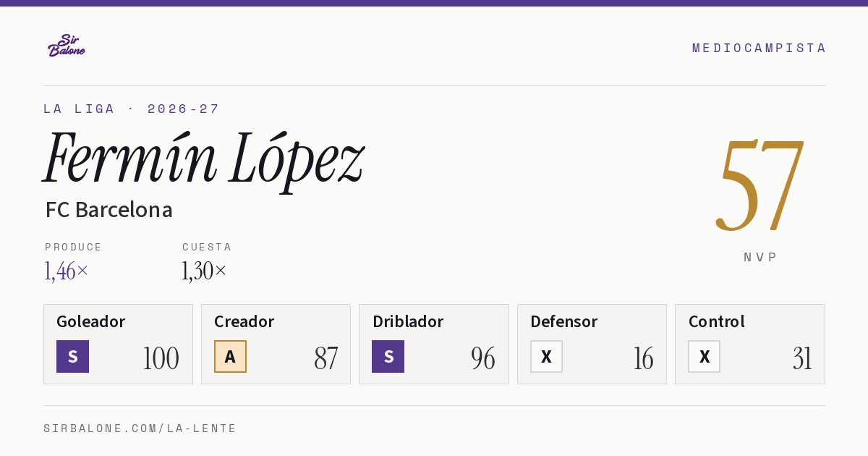
Task: Click the FC Barcelona club name
Action: 109,210
